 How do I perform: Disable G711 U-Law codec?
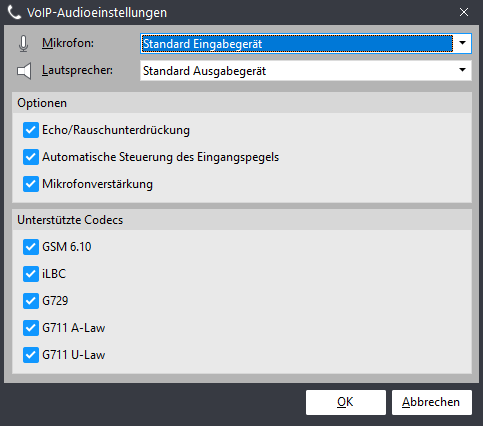tap(31, 355)
